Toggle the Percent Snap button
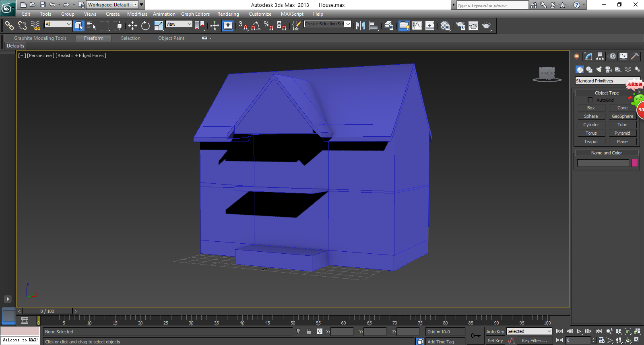The height and width of the screenshot is (345, 644). [268, 26]
